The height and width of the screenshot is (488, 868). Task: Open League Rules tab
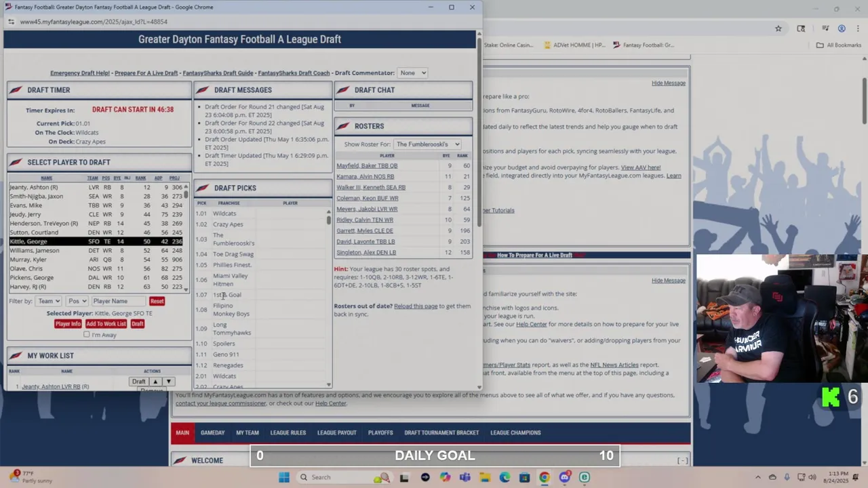tap(288, 432)
